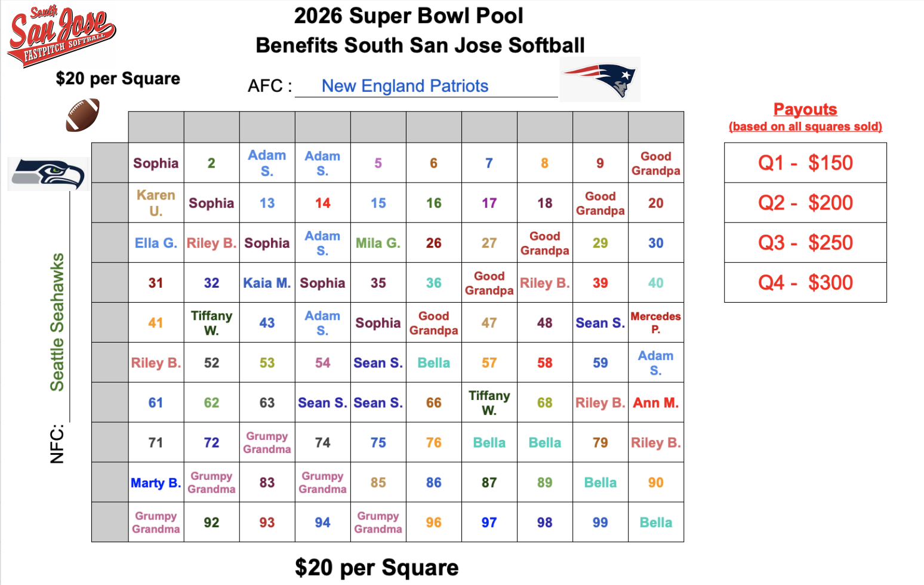Click the based on all squares sold link
Screen dimensions: 924x585
pos(805,127)
